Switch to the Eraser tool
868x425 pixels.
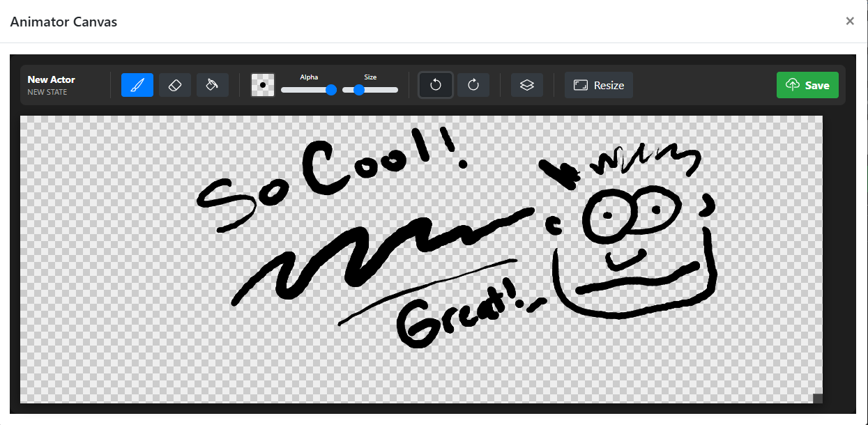pos(175,85)
